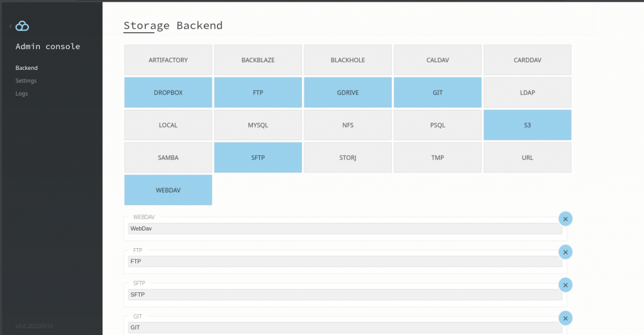
Task: Remove the SFTP backend entry
Action: [x=565, y=285]
